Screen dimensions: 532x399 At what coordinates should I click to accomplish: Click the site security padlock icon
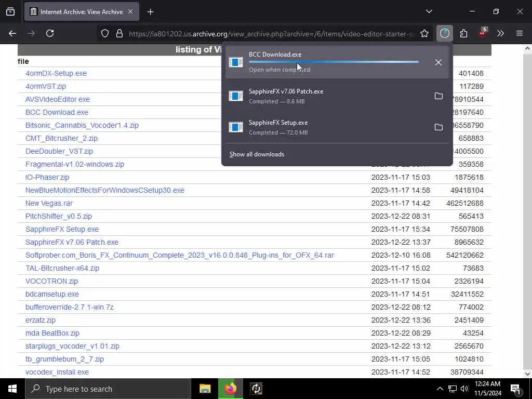tap(119, 33)
